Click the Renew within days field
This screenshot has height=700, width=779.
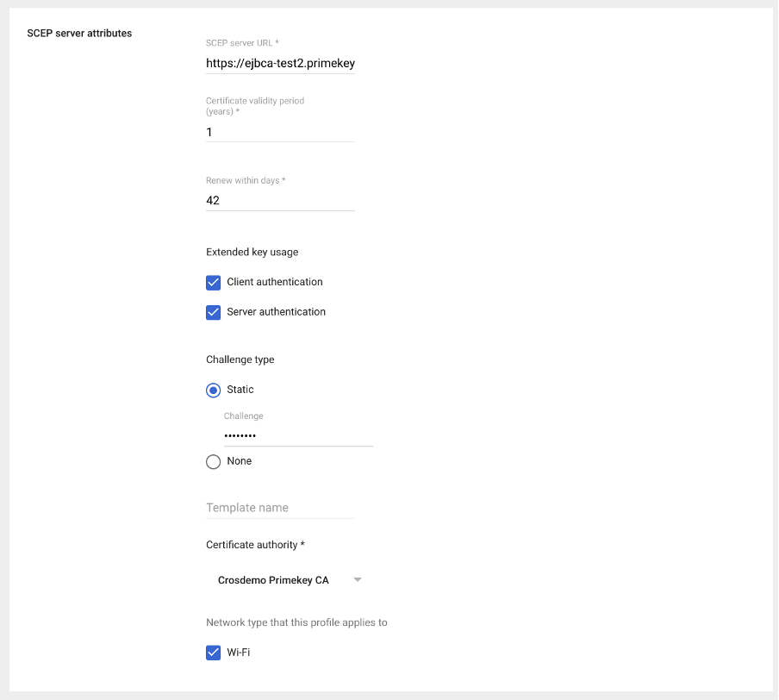click(x=280, y=200)
